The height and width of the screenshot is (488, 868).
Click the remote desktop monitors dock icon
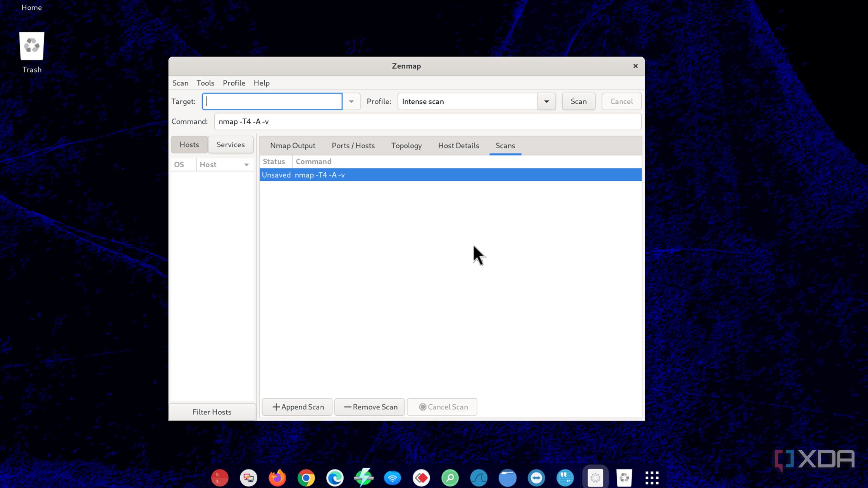(x=248, y=478)
